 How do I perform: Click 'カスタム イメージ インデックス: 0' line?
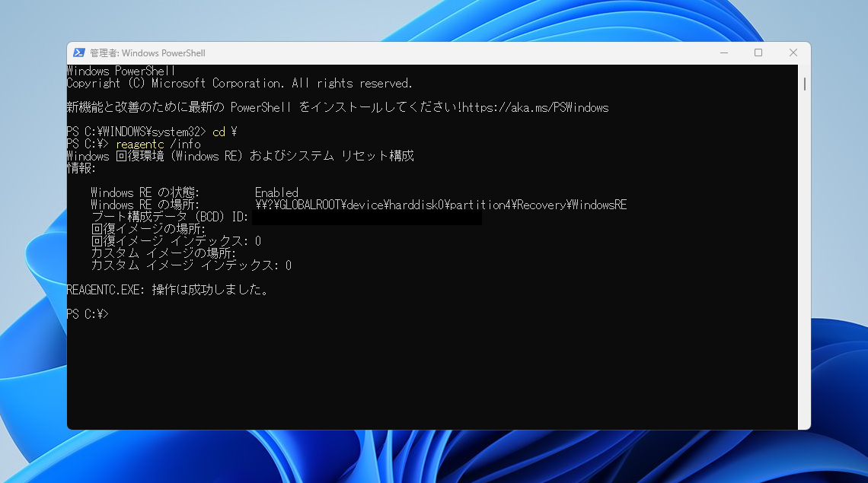click(191, 265)
